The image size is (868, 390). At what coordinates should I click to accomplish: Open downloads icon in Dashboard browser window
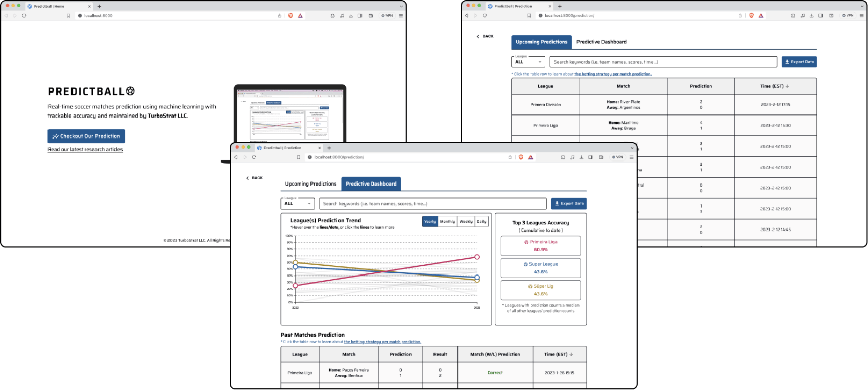(581, 157)
